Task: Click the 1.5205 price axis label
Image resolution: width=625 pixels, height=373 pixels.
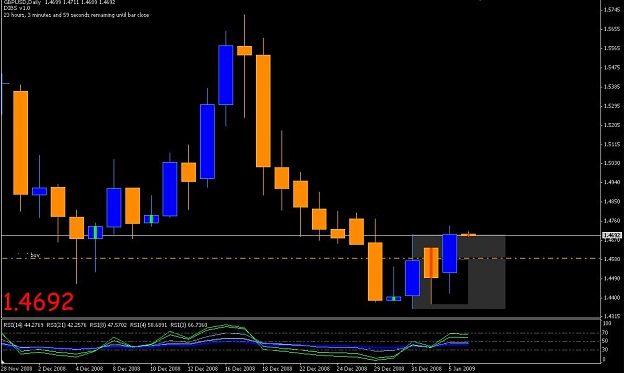Action: 612,125
